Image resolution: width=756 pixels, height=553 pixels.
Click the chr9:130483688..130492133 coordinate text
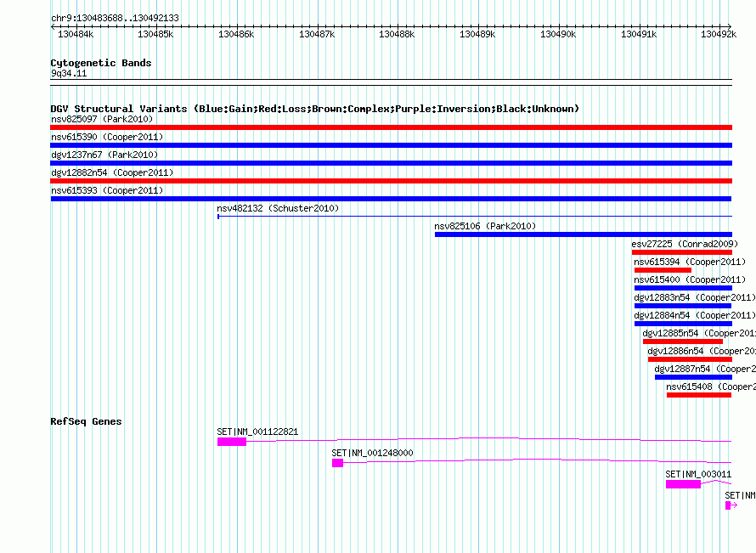coord(115,19)
